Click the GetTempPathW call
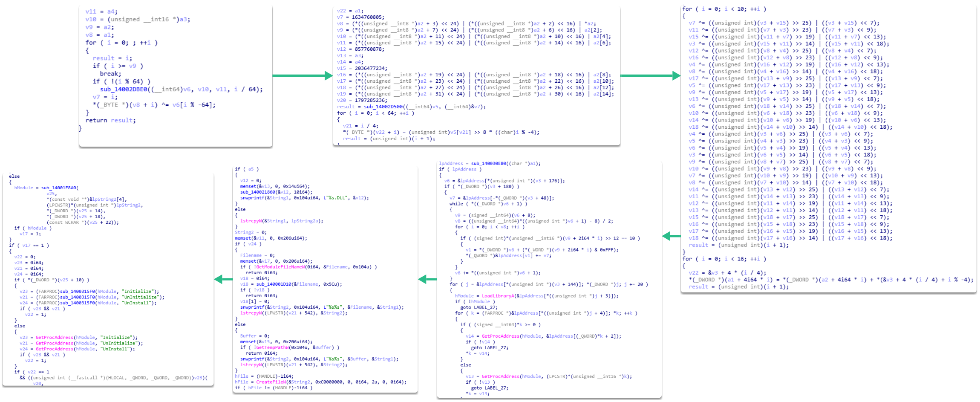The width and height of the screenshot is (980, 402). point(290,347)
